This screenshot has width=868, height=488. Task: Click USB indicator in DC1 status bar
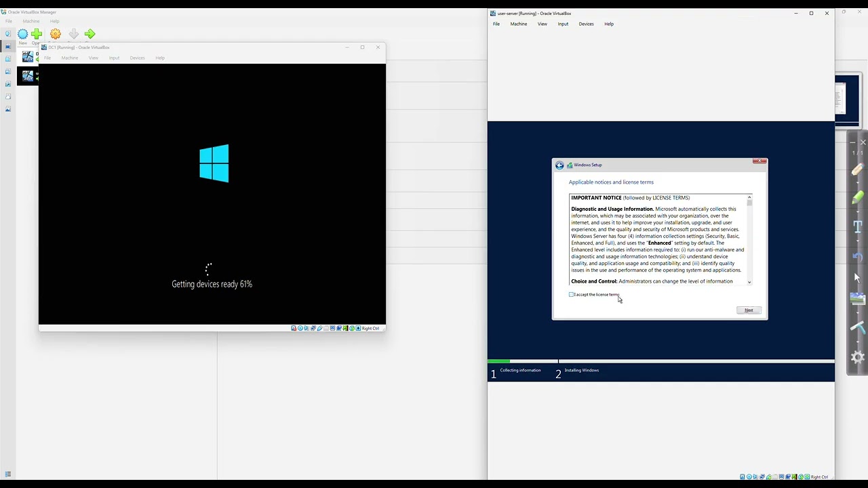[319, 328]
